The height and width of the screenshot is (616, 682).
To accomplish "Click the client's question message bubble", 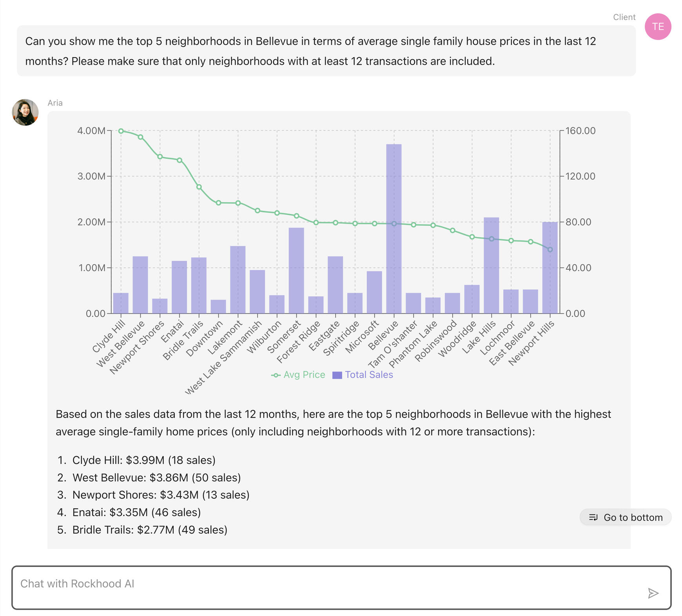I will pyautogui.click(x=326, y=51).
